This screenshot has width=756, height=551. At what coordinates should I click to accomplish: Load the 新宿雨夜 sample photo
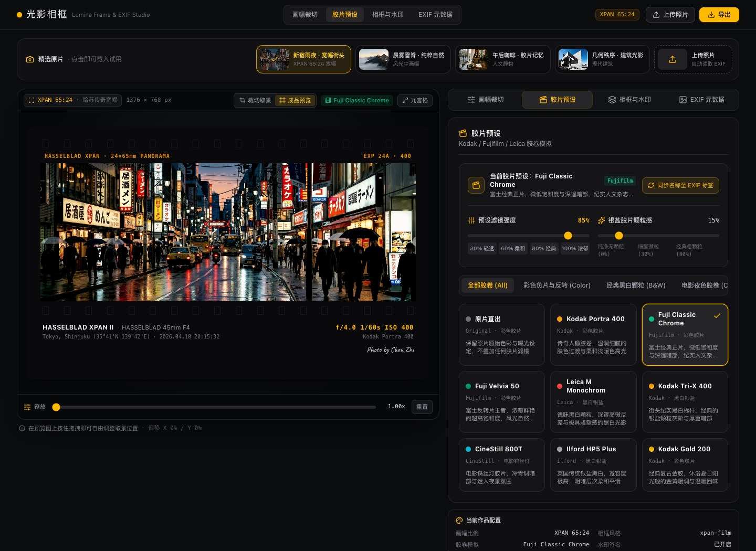(x=303, y=59)
